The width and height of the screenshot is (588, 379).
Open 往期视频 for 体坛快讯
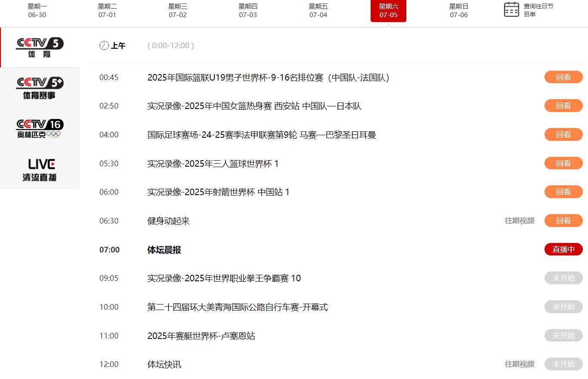point(520,364)
